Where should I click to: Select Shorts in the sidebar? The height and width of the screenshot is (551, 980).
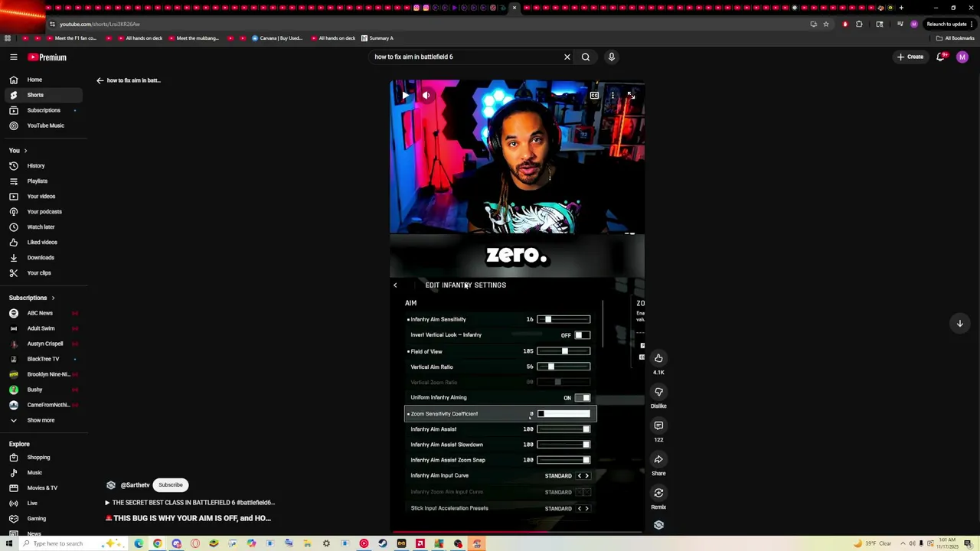(43, 95)
